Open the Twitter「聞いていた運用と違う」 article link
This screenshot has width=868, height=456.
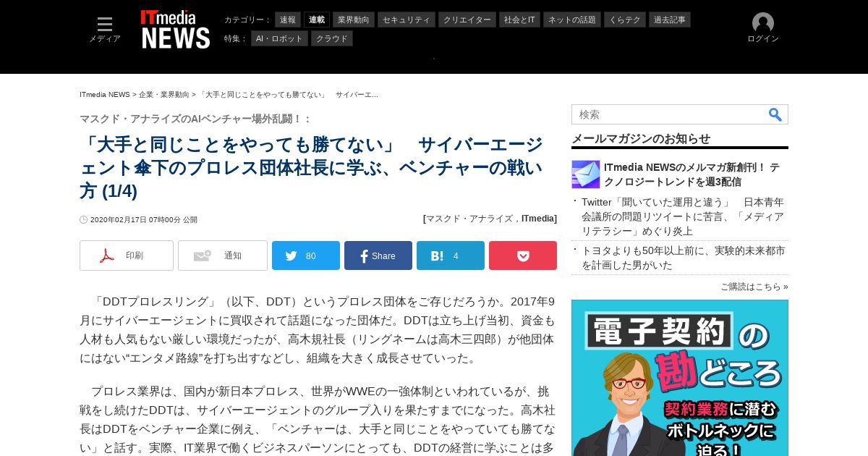(x=683, y=216)
